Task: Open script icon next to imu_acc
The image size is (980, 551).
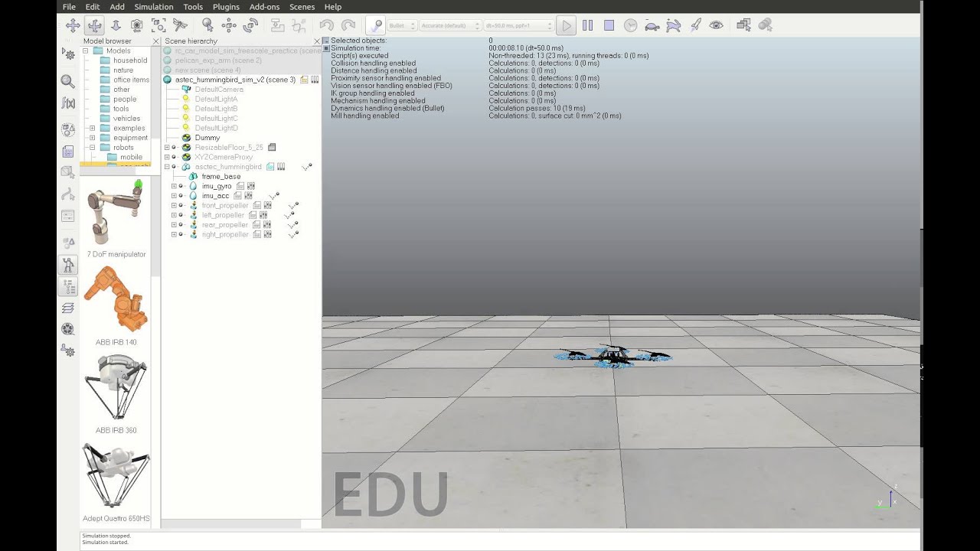Action: point(239,196)
